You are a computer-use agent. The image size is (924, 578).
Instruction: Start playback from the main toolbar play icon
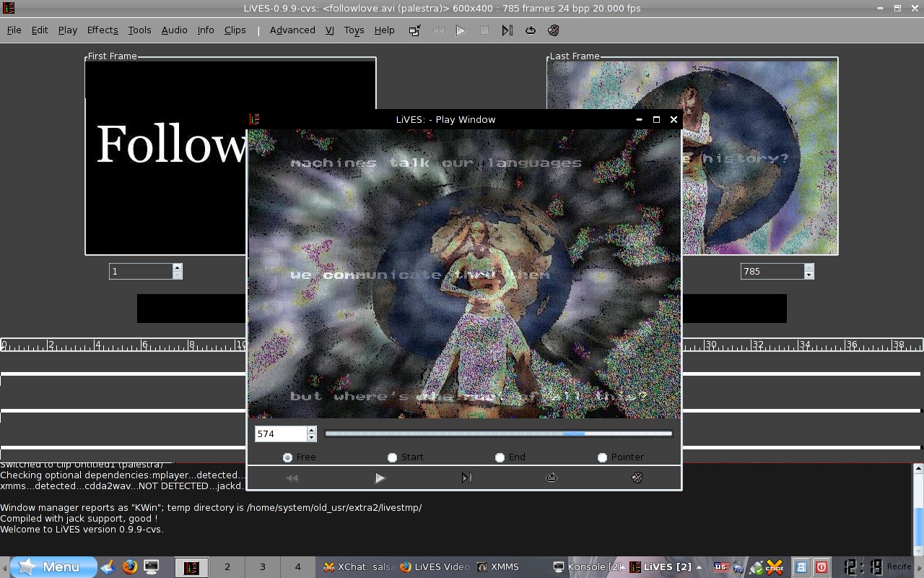tap(461, 30)
